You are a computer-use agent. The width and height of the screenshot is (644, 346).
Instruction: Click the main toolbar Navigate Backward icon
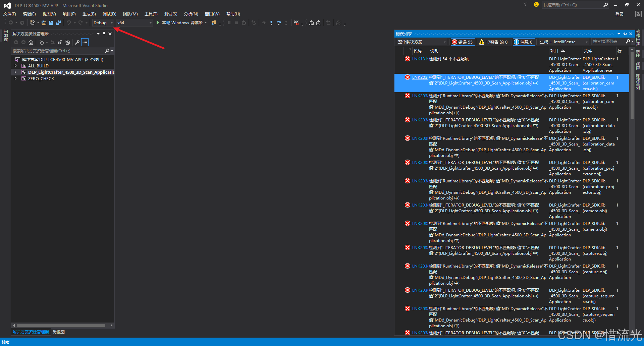(x=11, y=23)
